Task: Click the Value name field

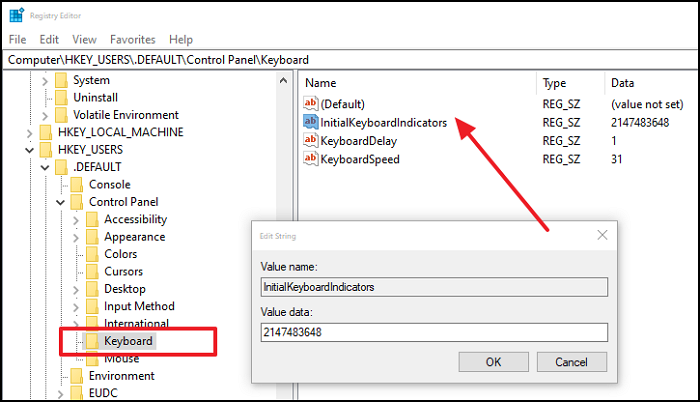Action: (x=434, y=287)
